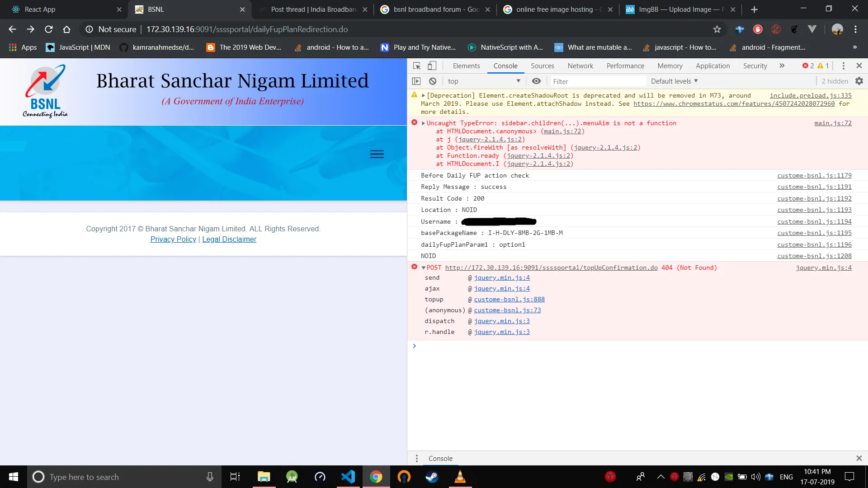Click the live expression eye icon
The height and width of the screenshot is (488, 868).
pyautogui.click(x=536, y=81)
